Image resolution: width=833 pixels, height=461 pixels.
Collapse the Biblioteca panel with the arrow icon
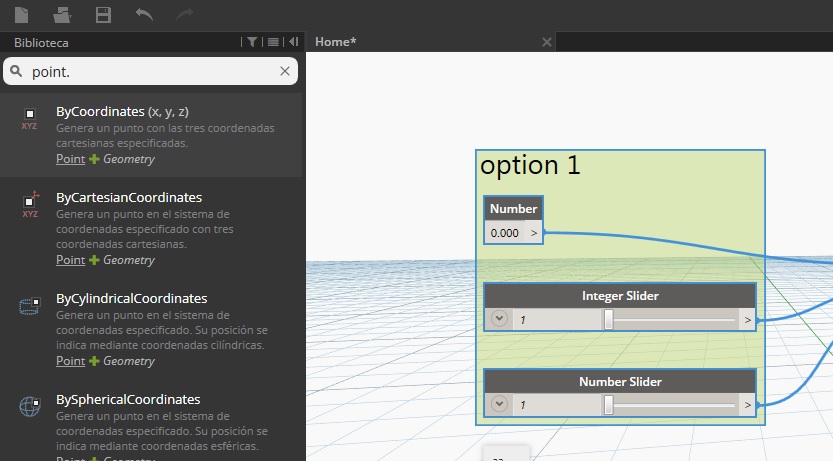(x=293, y=42)
